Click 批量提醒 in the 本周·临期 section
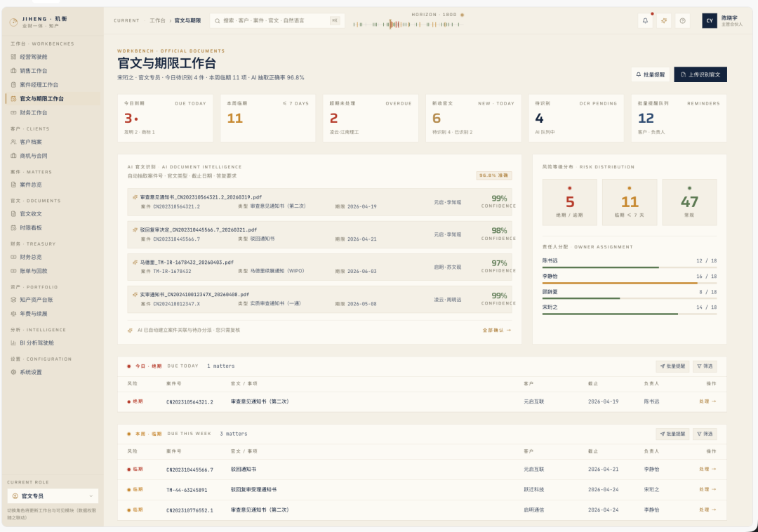Screen dimensions: 758x532 [673, 434]
